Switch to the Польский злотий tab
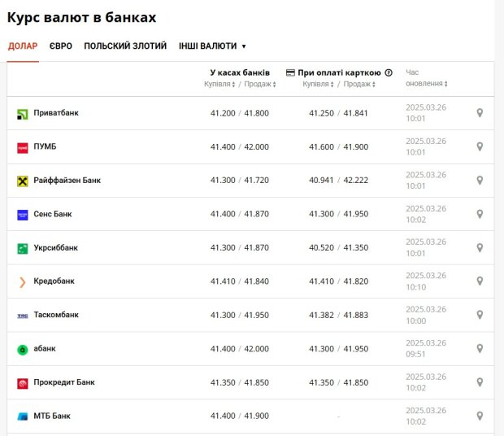504x436 pixels. [x=125, y=46]
